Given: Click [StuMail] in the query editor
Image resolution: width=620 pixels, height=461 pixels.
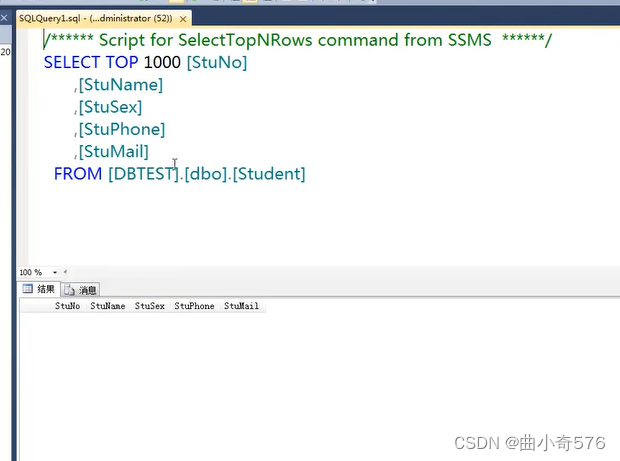Looking at the screenshot, I should tap(113, 151).
